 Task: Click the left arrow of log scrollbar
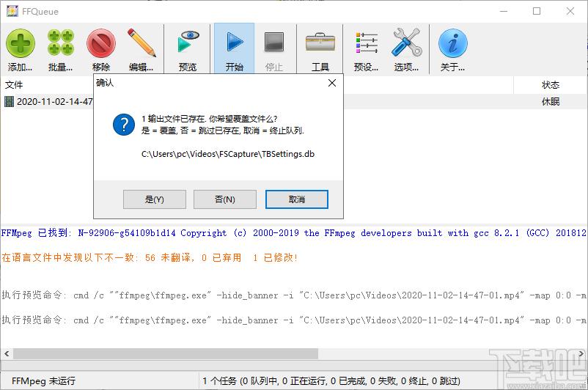pyautogui.click(x=7, y=353)
